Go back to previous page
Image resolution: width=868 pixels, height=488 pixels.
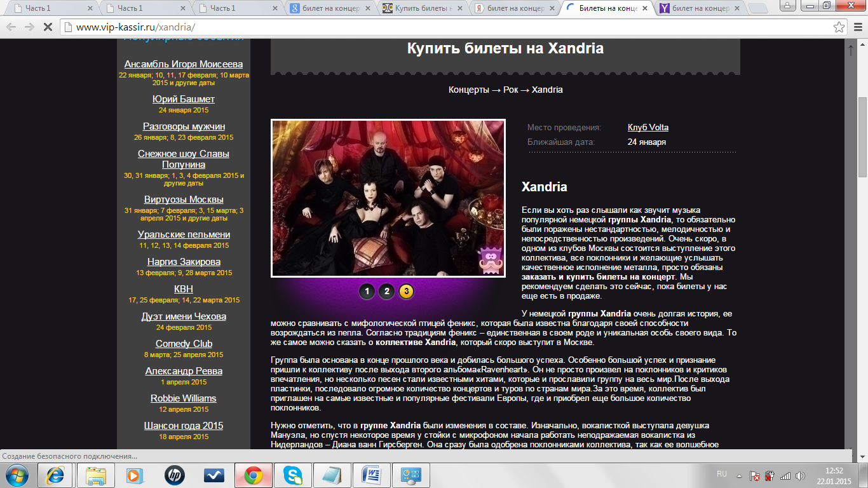[11, 27]
